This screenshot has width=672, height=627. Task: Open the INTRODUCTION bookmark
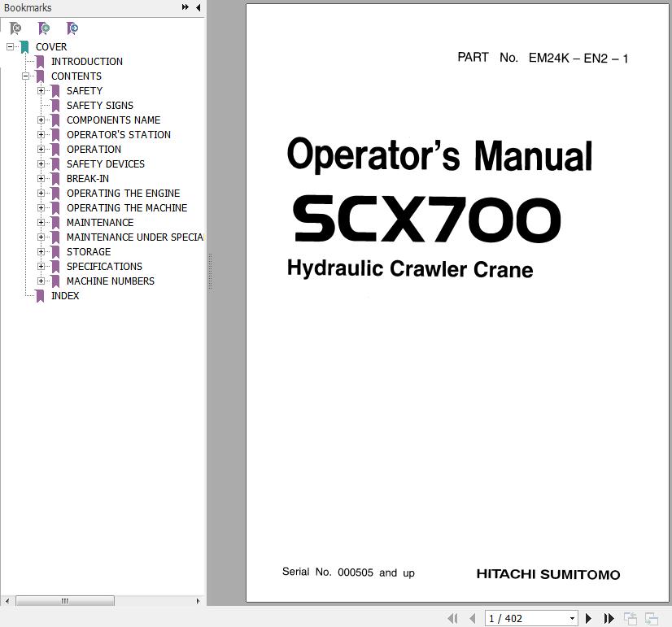point(87,62)
